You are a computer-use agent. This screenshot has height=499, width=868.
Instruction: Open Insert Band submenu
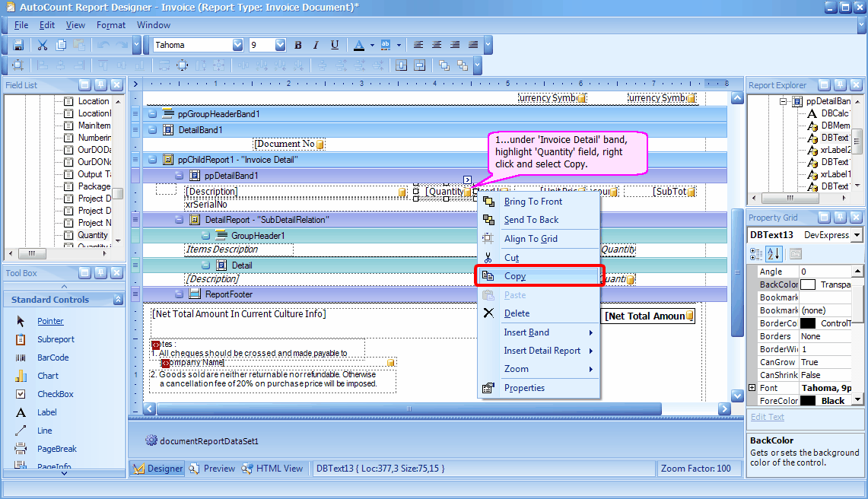pyautogui.click(x=539, y=332)
